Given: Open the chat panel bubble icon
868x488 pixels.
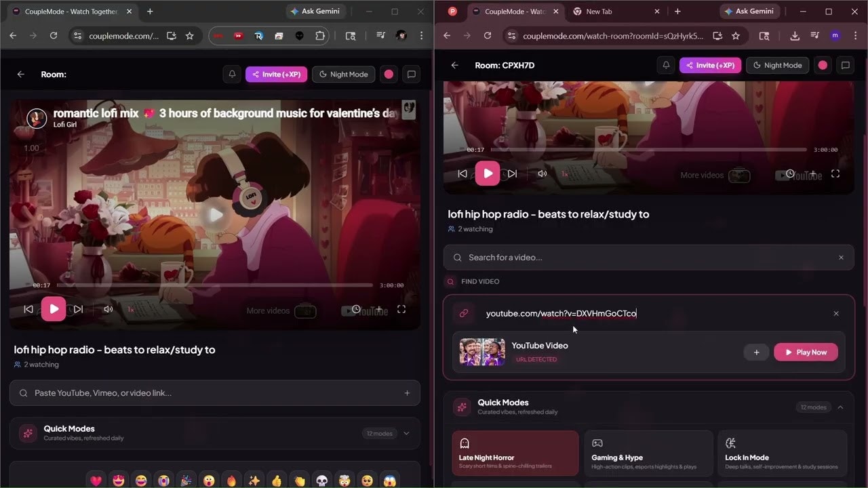Looking at the screenshot, I should [845, 65].
